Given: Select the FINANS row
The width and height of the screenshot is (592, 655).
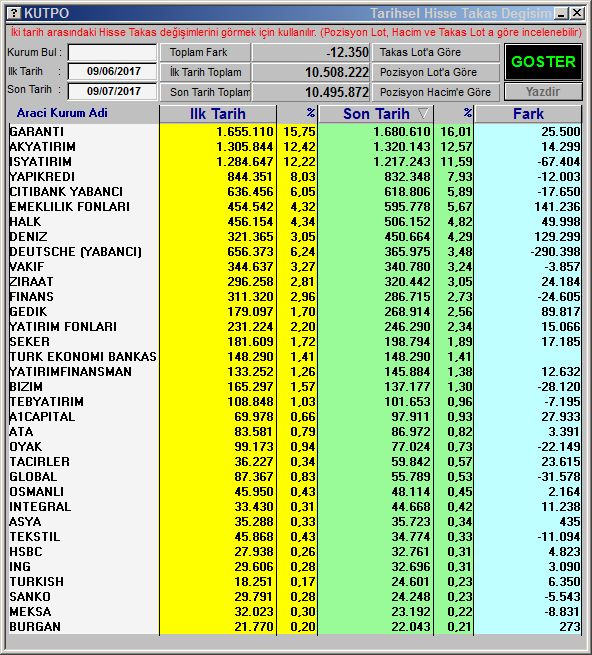Looking at the screenshot, I should pos(295,297).
